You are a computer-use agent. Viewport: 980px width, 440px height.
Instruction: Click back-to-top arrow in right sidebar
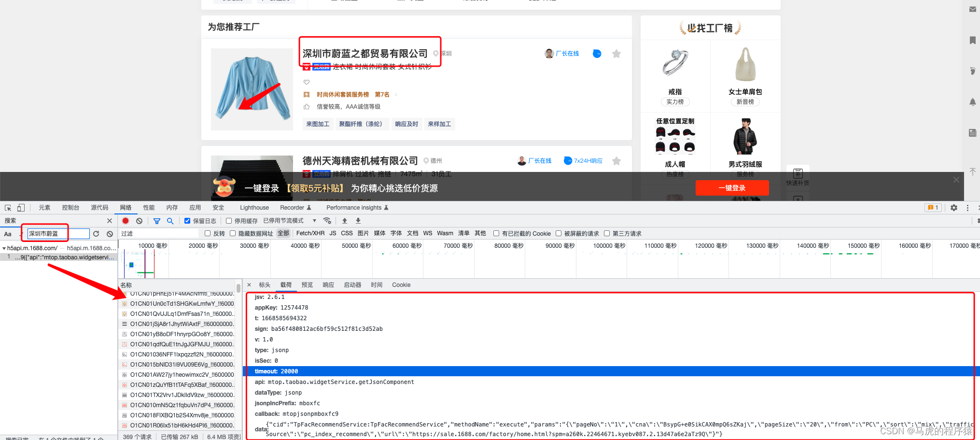click(973, 172)
